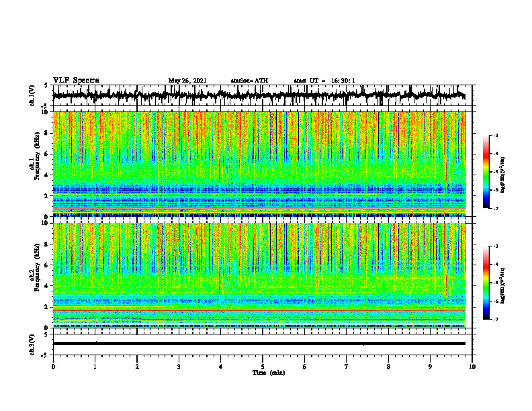
Task: Click inside the ch.1 spectrogram panel
Action: point(259,164)
